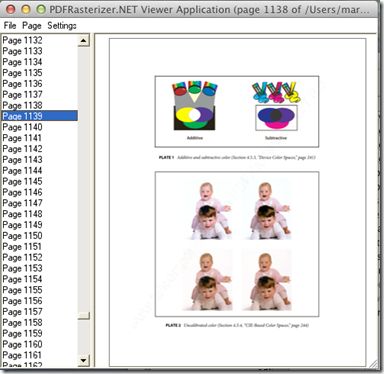This screenshot has height=374, width=384.
Task: Open the File menu
Action: coord(10,26)
